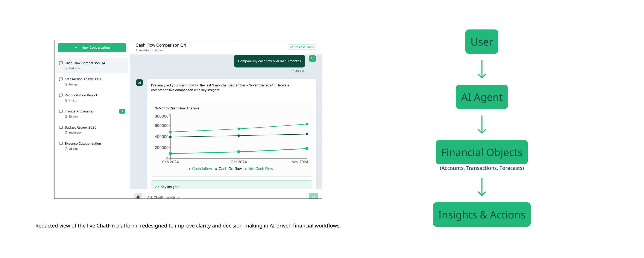Click Nov 2024 Cash Inflow data point
Screen dimensions: 644x258
[x=307, y=124]
